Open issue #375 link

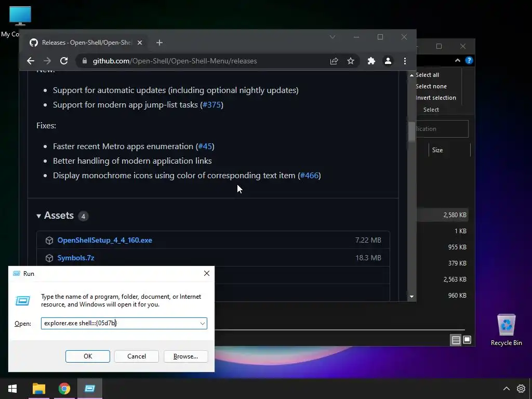[211, 105]
